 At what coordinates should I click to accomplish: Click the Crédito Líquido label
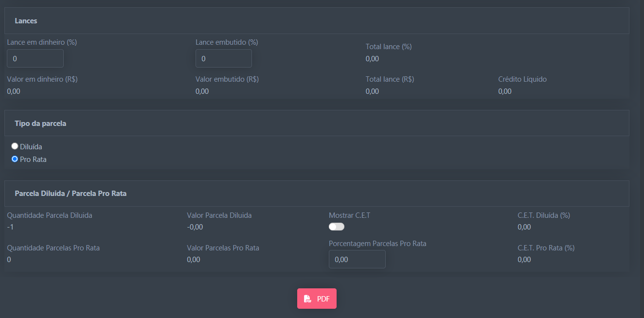coord(522,79)
